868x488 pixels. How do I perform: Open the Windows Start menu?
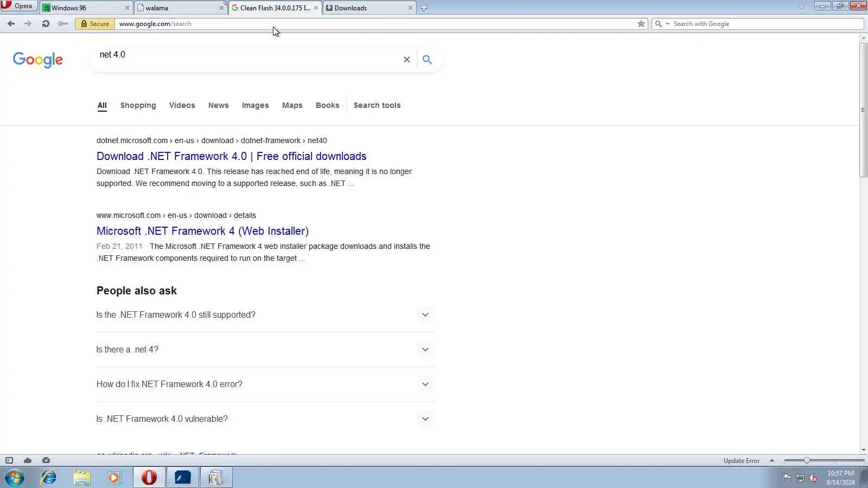pos(15,478)
